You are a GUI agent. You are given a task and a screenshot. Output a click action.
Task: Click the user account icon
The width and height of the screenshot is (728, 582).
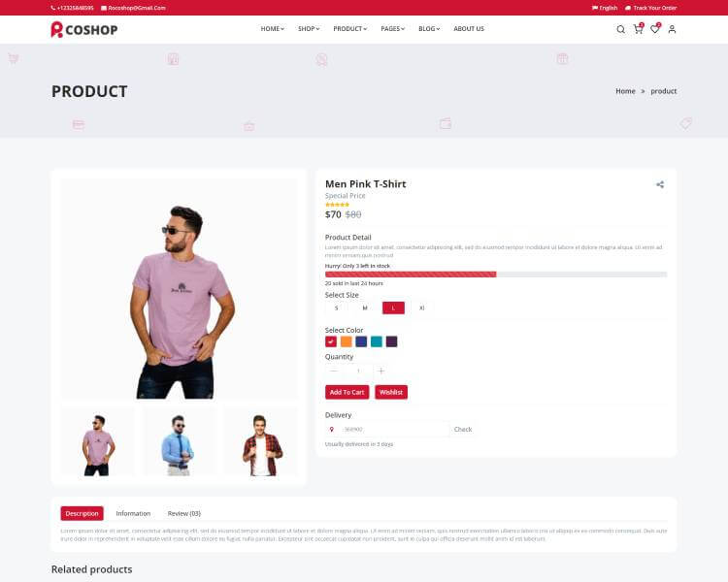pos(672,29)
